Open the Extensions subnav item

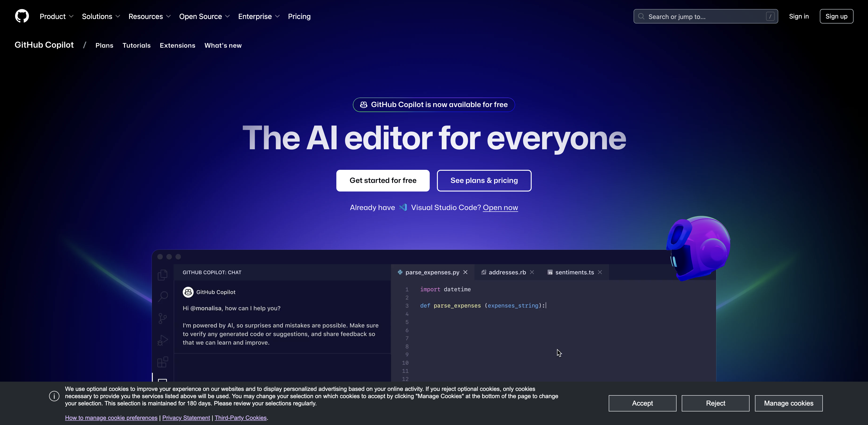coord(178,45)
